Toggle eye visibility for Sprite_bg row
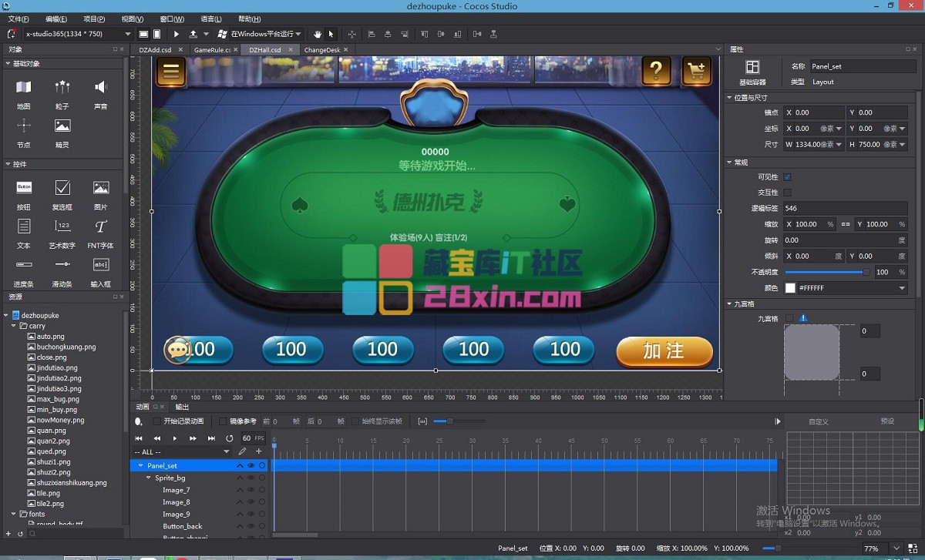The image size is (925, 560). pyautogui.click(x=251, y=478)
